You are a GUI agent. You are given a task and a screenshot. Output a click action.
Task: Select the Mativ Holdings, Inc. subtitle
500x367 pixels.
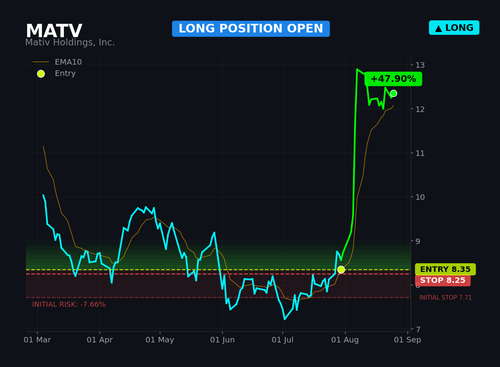pyautogui.click(x=70, y=42)
